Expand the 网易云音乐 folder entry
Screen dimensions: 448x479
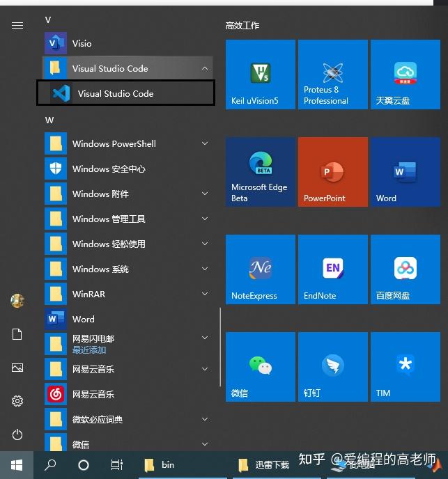205,369
